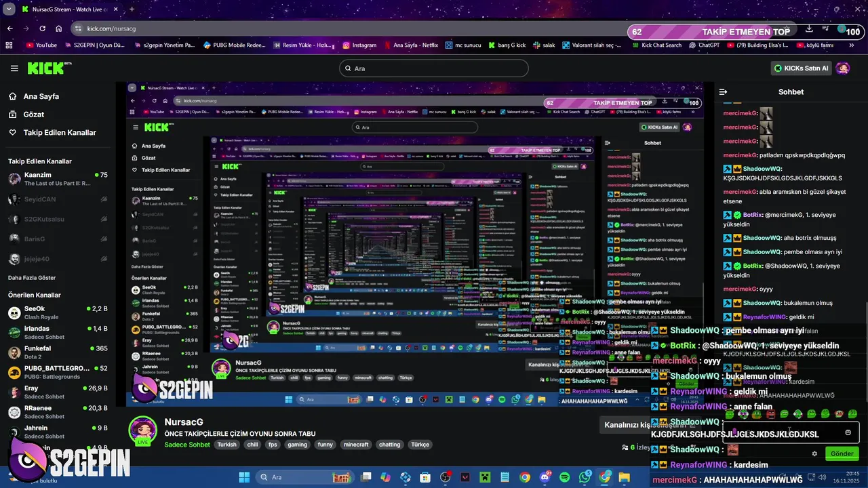Reload the page with the refresh icon
The height and width of the screenshot is (488, 868).
click(x=42, y=28)
